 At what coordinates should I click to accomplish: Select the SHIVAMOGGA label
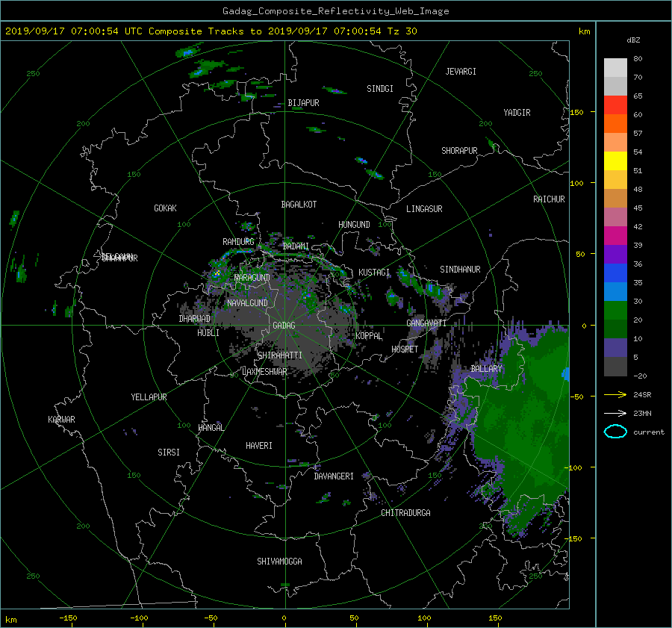coord(279,562)
